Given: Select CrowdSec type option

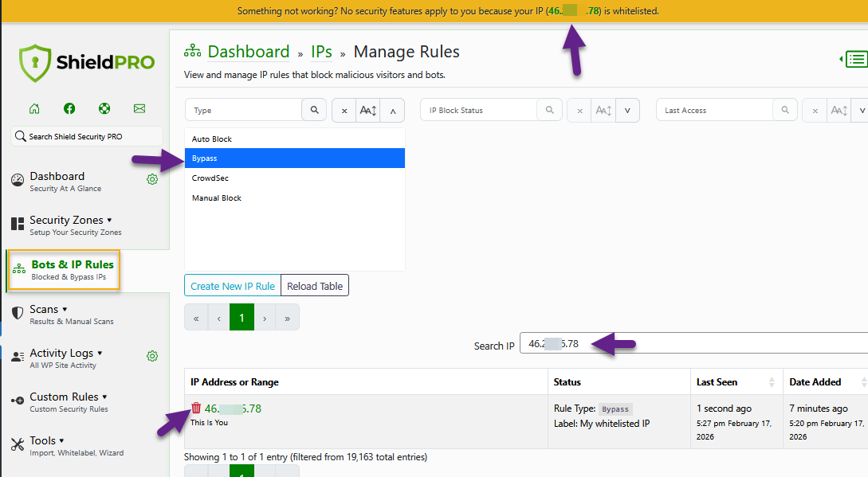Looking at the screenshot, I should pos(294,178).
